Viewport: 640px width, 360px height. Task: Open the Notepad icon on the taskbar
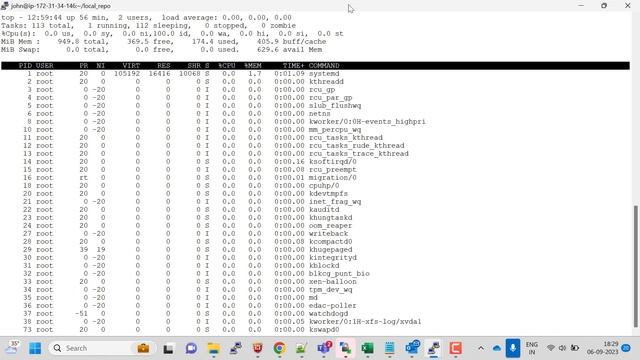pyautogui.click(x=390, y=349)
